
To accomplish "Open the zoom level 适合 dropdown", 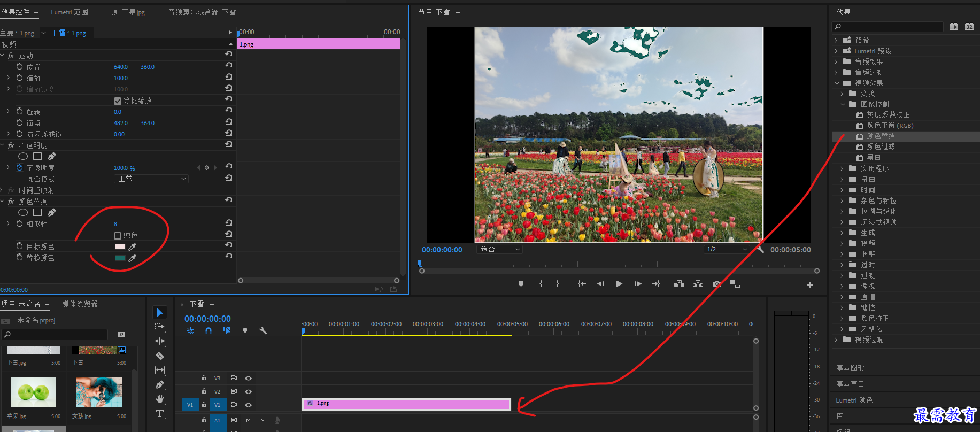I will (x=499, y=249).
